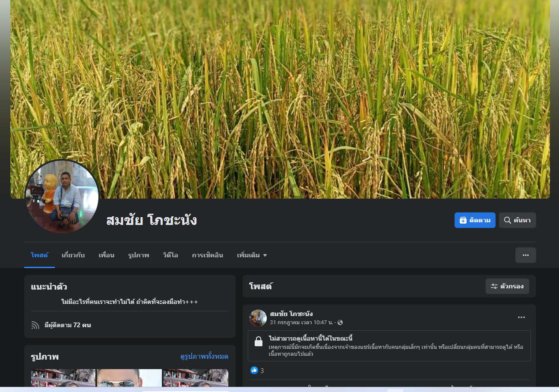Open the profile three-dot options menu
Viewport: 559px width, 392px height.
(x=525, y=255)
